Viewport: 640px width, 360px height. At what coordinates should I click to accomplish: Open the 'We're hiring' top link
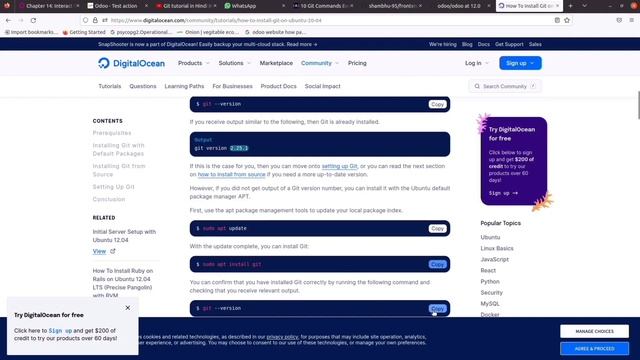pyautogui.click(x=442, y=44)
